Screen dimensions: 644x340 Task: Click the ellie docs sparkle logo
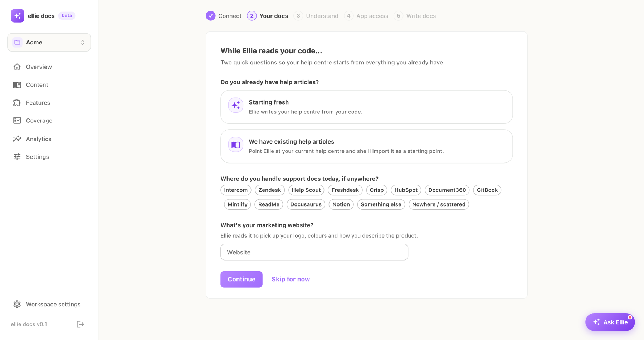pyautogui.click(x=17, y=16)
